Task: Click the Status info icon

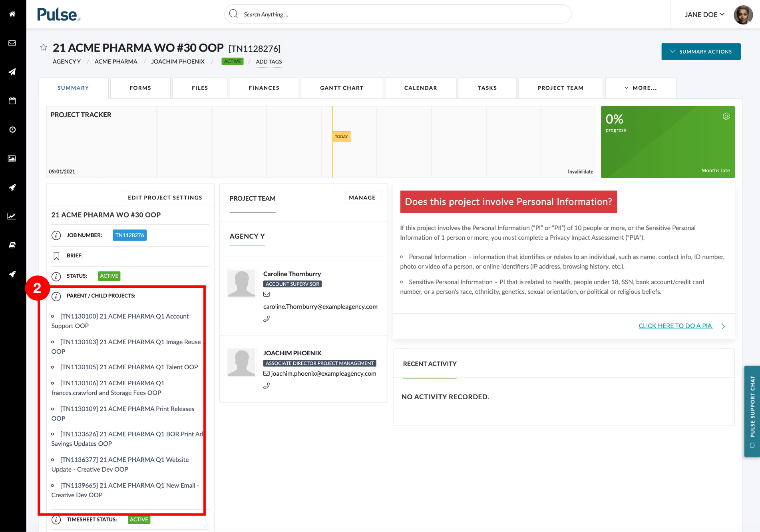Action: pyautogui.click(x=56, y=276)
